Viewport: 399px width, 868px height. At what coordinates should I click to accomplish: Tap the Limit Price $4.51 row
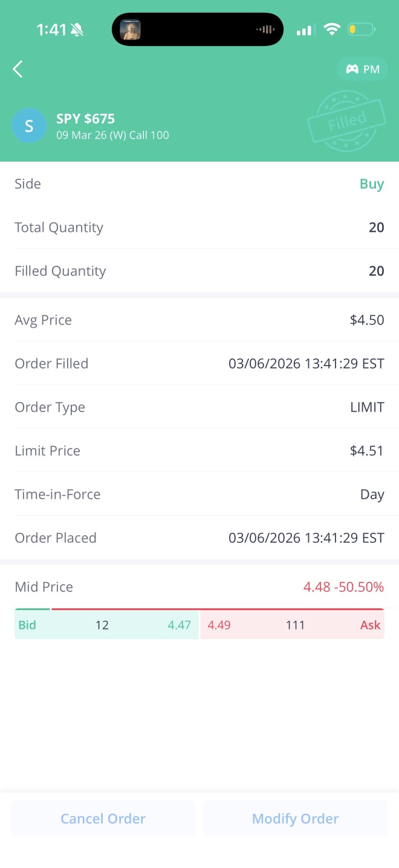click(x=199, y=450)
